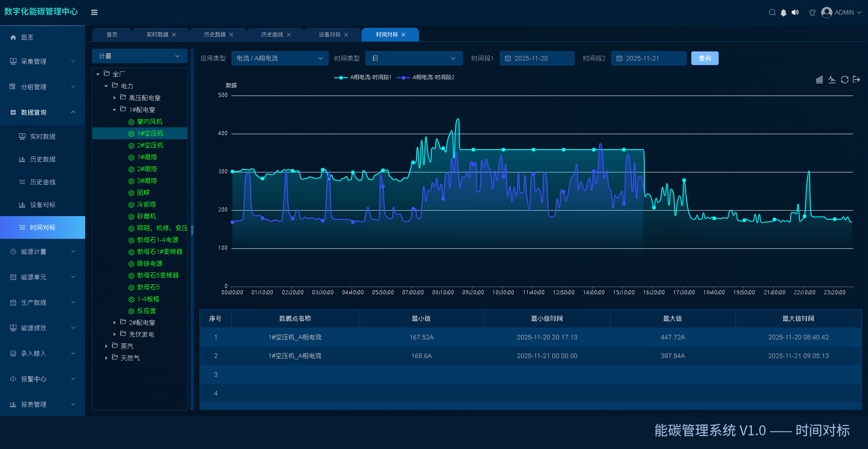Select 冷却塔 in the device tree

[x=146, y=205]
